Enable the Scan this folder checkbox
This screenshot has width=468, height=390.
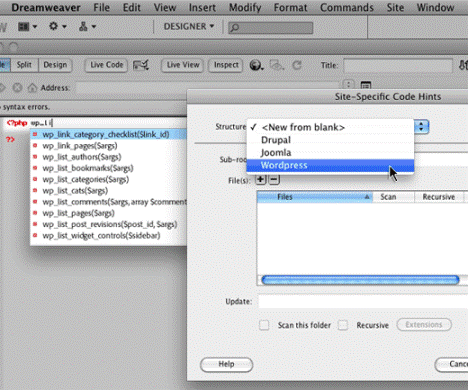click(264, 325)
